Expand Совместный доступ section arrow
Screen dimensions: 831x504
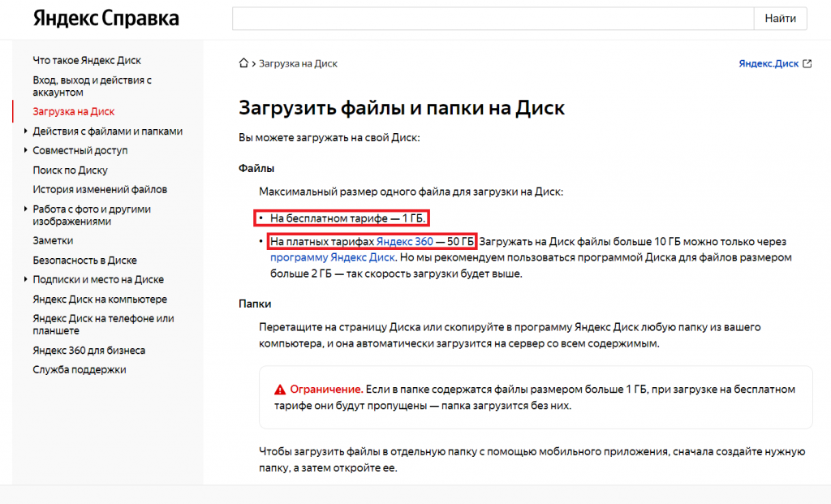click(x=25, y=150)
